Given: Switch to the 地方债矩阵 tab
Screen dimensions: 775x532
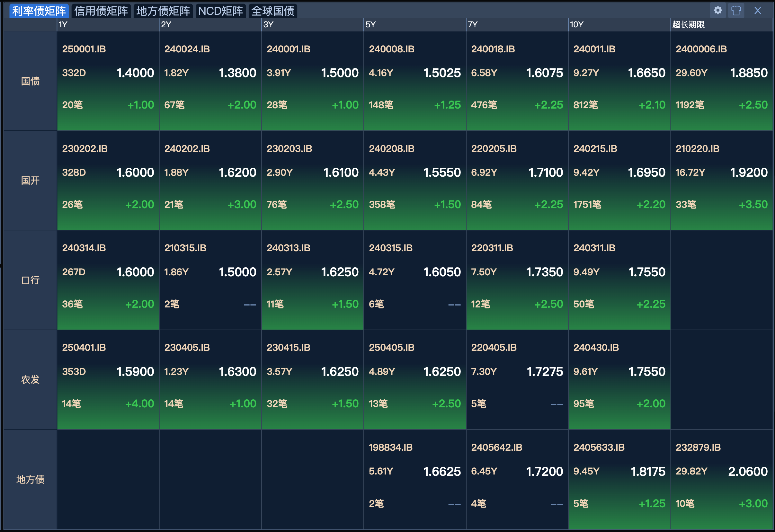Looking at the screenshot, I should 163,11.
